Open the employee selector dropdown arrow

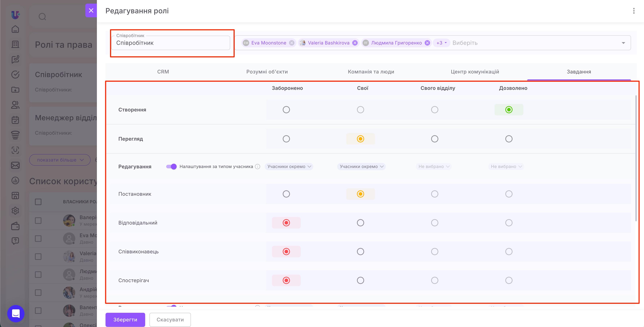(623, 43)
